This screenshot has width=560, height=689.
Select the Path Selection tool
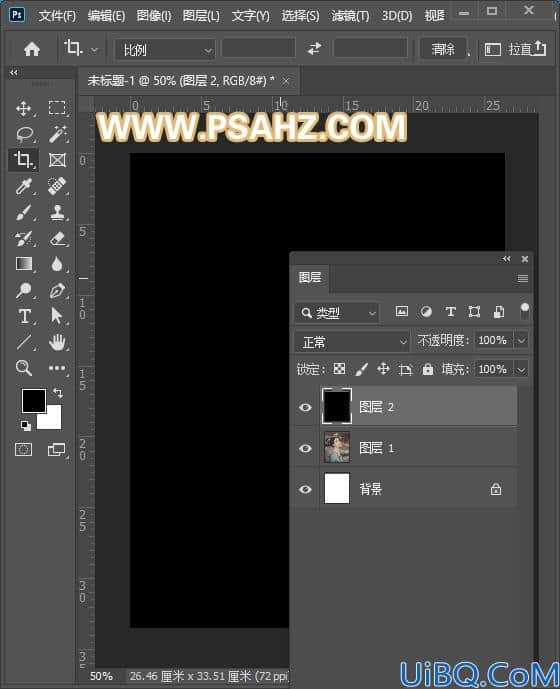(x=57, y=316)
